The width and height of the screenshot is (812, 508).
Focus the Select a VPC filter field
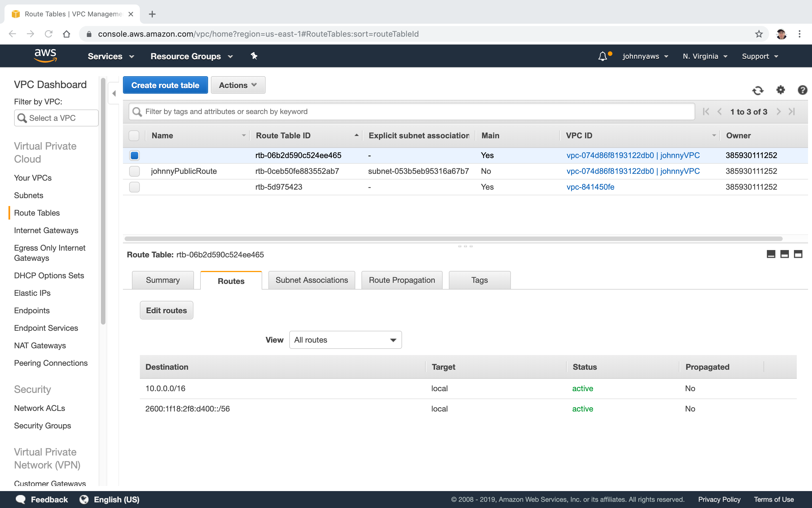tap(56, 118)
